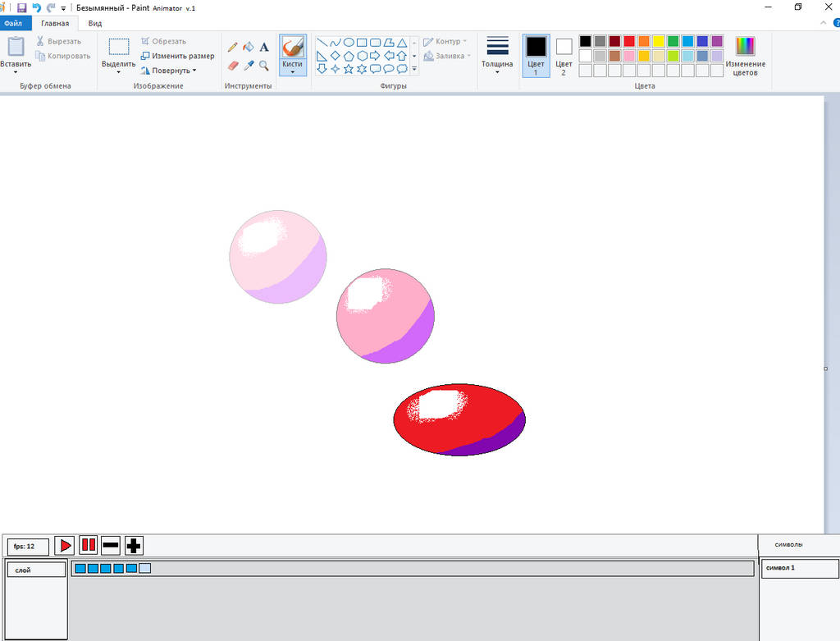840x641 pixels.
Task: Choose the straight line shape
Action: click(322, 43)
